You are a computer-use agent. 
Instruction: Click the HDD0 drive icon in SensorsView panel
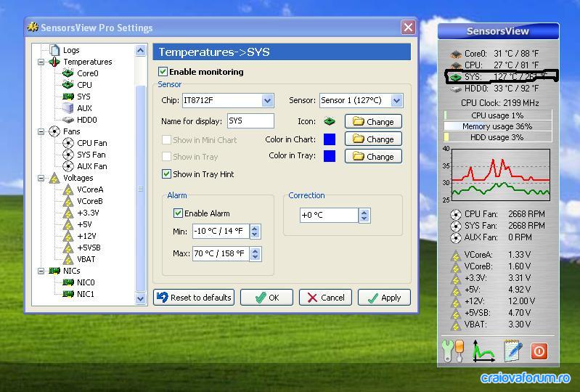(456, 89)
